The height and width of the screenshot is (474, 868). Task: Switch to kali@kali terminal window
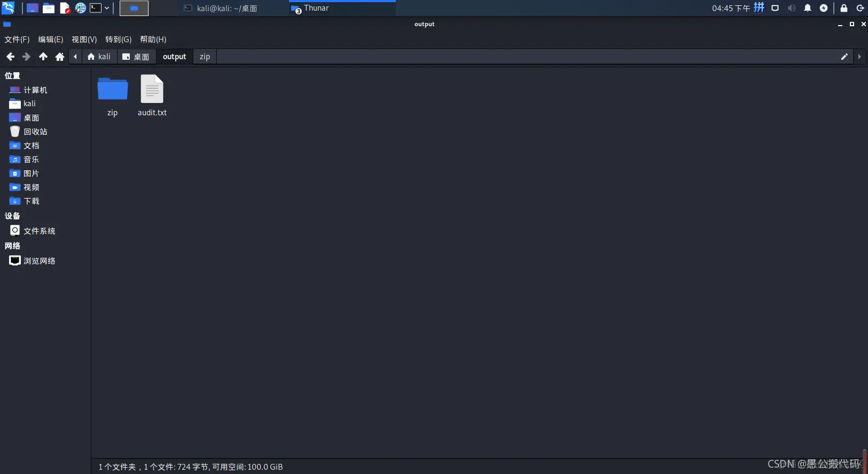click(226, 8)
